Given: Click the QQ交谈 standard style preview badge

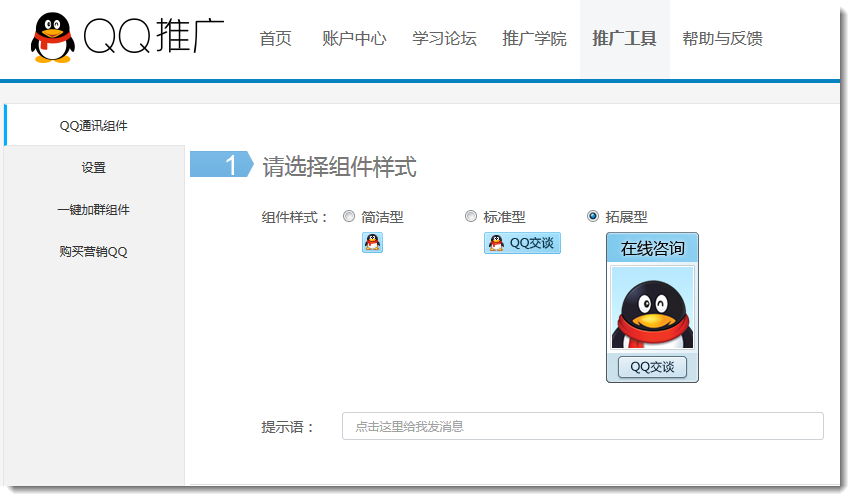Looking at the screenshot, I should point(522,243).
